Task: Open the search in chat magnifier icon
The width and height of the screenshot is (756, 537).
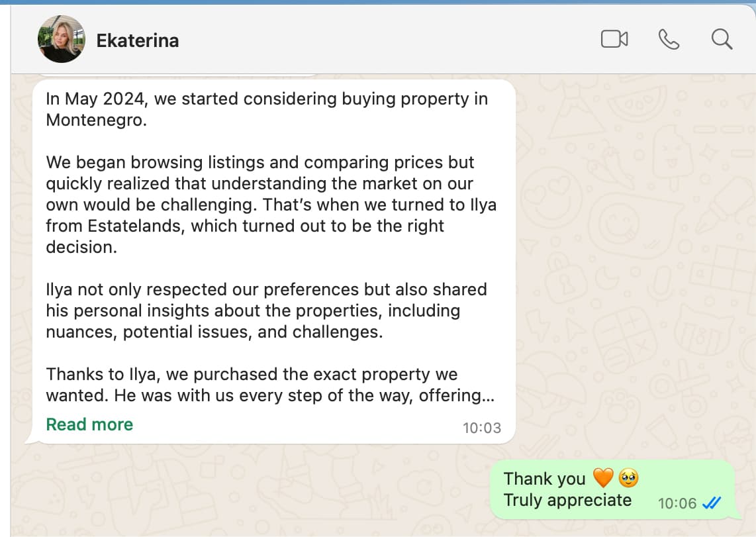Action: (x=721, y=40)
